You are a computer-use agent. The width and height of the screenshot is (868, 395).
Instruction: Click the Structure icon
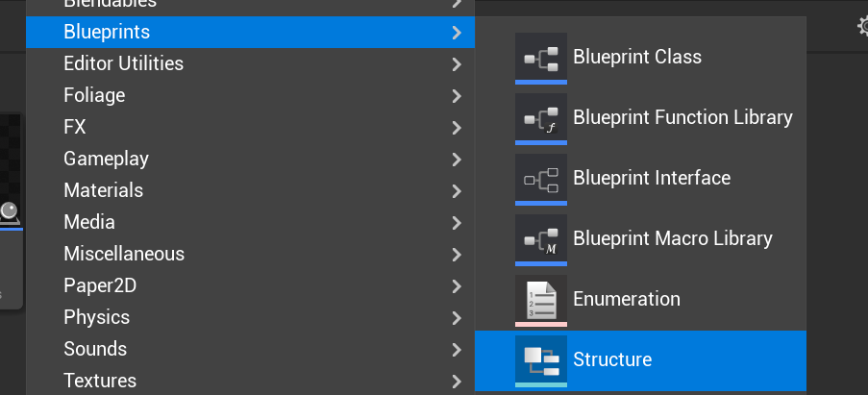(x=541, y=359)
